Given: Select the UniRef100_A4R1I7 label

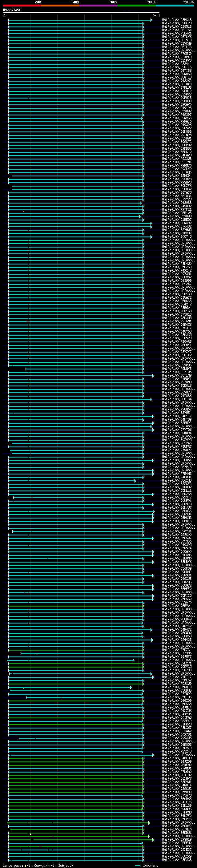Looking at the screenshot, I should coord(177,416).
